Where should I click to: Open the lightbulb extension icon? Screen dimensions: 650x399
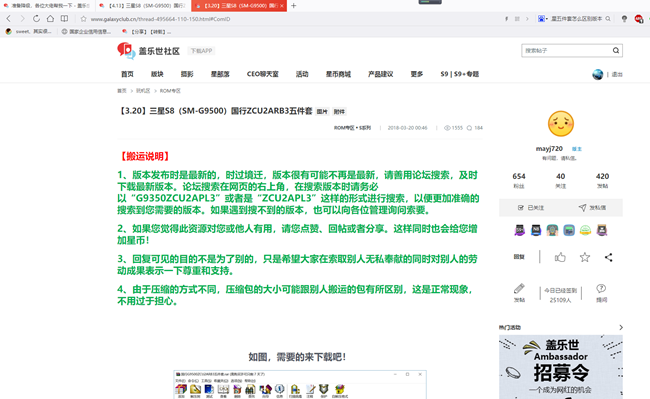624,19
